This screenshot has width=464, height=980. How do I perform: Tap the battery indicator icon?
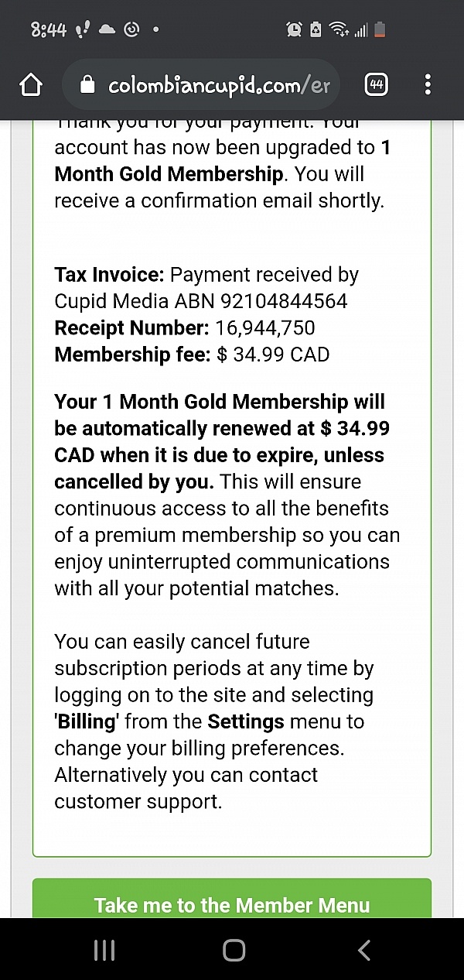(x=379, y=29)
